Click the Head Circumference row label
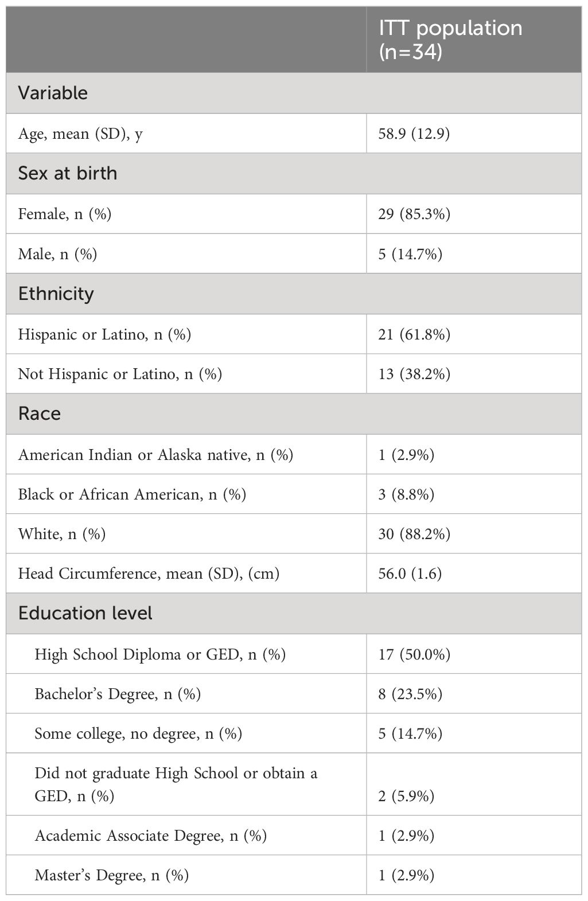Screen dimensions: 588x901 pyautogui.click(x=149, y=574)
